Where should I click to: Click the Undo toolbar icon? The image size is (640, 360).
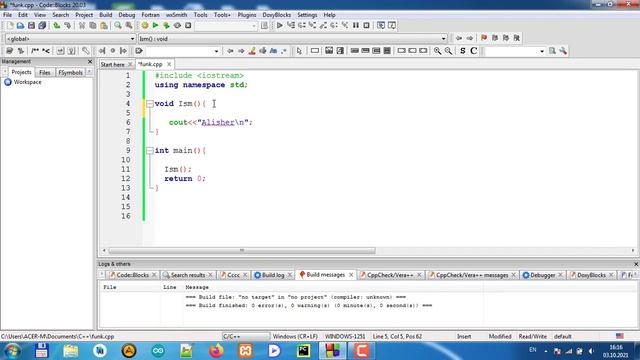pyautogui.click(x=57, y=26)
